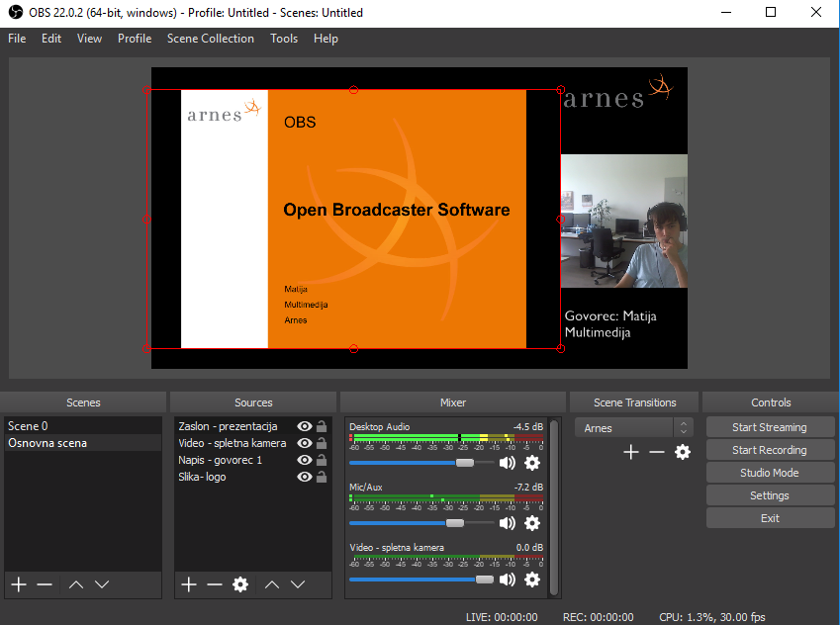The image size is (840, 625).
Task: Remove the selected source with the minus icon
Action: coord(215,584)
